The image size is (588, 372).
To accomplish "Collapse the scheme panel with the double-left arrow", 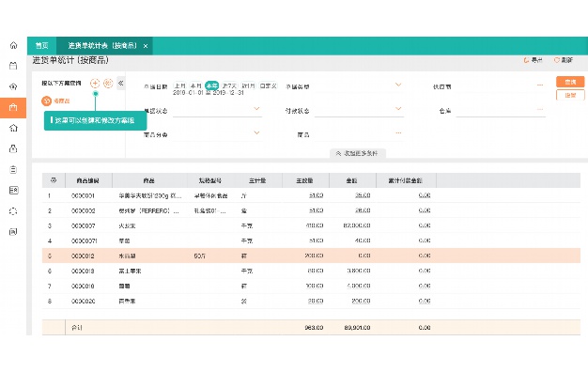I will pos(121,84).
